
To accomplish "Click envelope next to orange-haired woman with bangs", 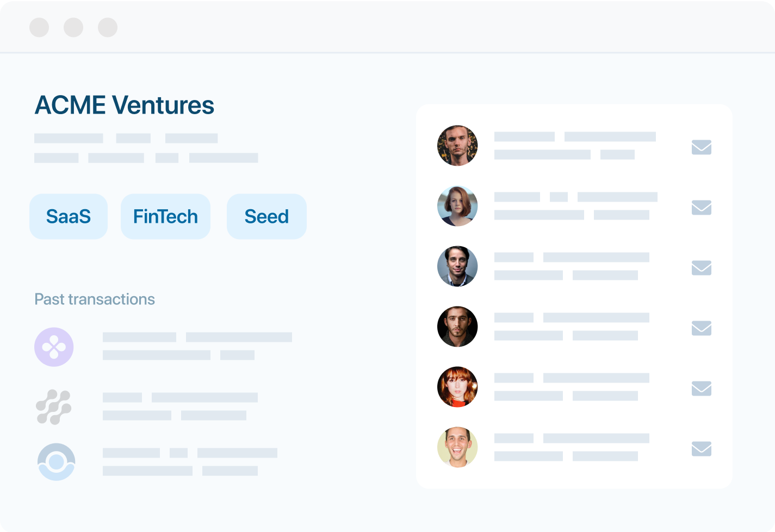I will (x=701, y=389).
